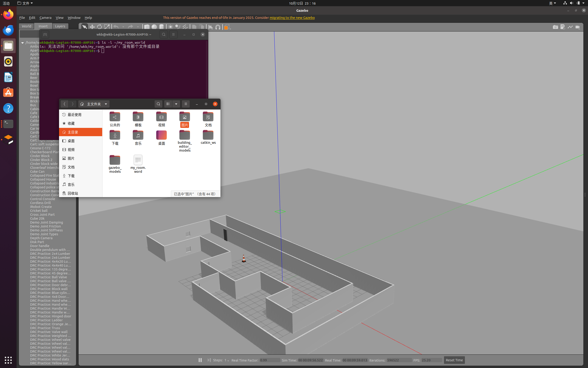The height and width of the screenshot is (368, 588).
Task: Collapse the /home/w model path tree
Action: (x=23, y=43)
